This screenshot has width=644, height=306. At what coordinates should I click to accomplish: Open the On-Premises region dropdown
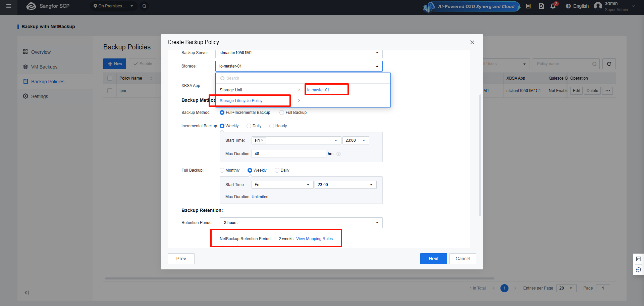click(113, 6)
